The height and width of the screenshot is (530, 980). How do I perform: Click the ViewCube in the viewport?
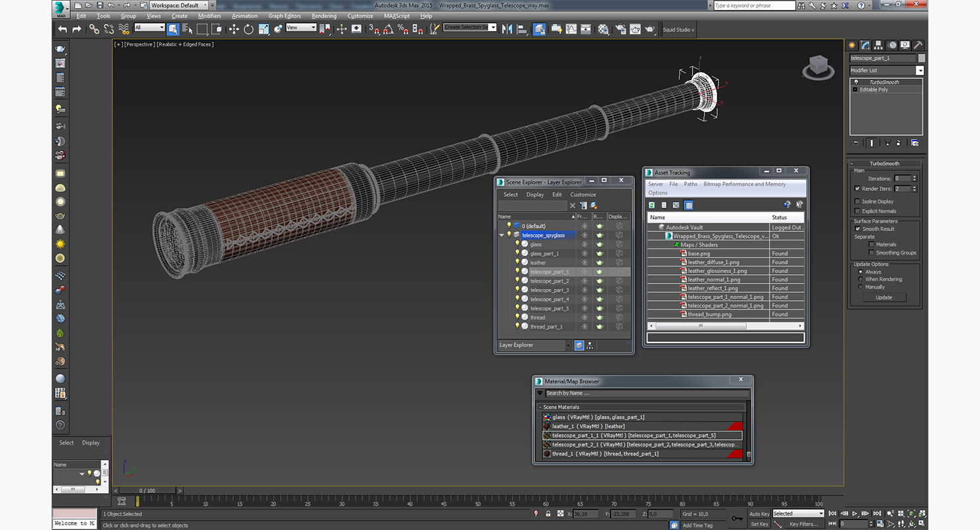[x=818, y=67]
